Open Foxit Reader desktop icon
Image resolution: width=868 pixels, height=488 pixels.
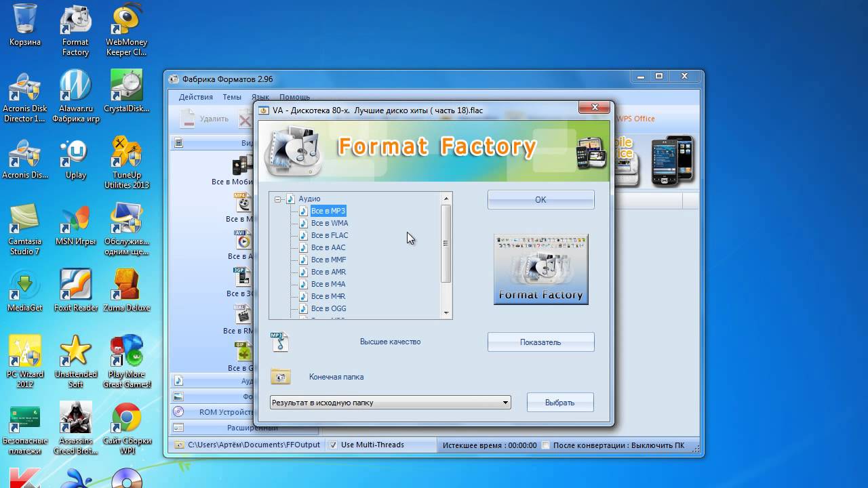(75, 291)
